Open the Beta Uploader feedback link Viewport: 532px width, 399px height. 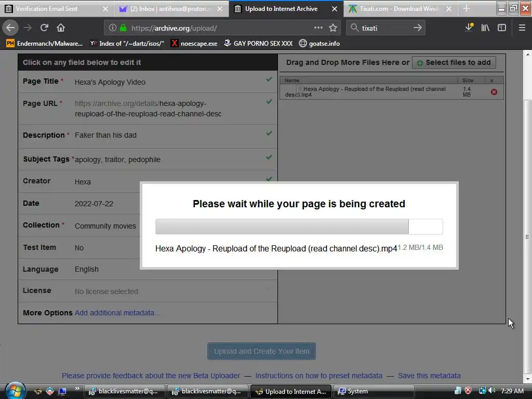[151, 376]
